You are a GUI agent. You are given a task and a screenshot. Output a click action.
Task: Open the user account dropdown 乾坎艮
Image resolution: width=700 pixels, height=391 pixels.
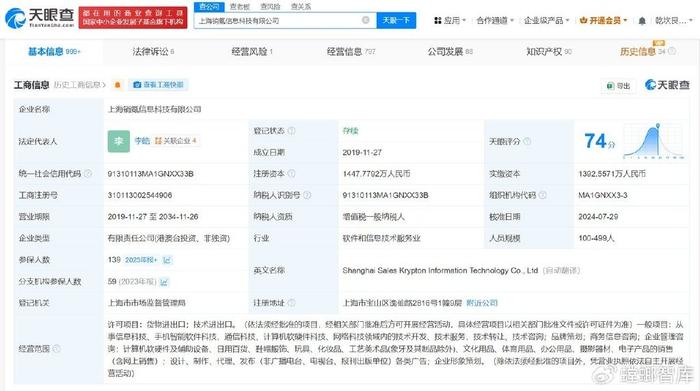[674, 21]
